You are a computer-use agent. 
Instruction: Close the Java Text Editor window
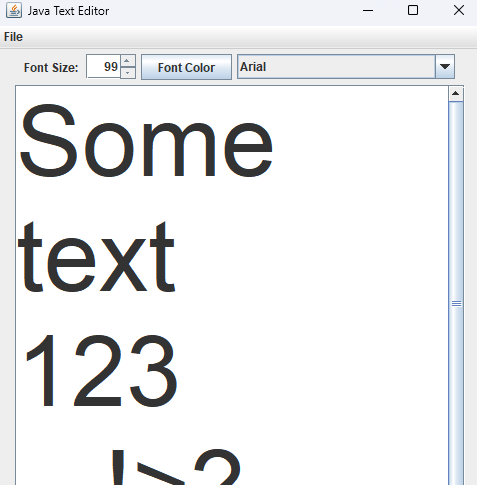(x=459, y=11)
